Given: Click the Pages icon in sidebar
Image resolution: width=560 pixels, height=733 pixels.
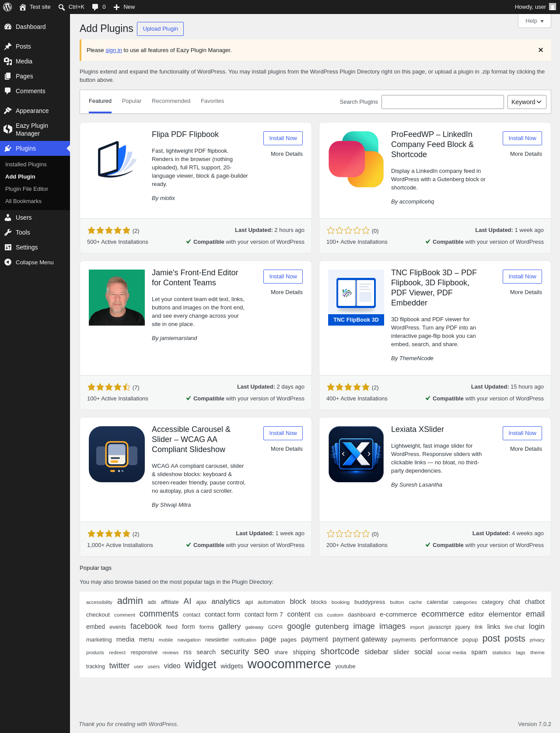Looking at the screenshot, I should [x=8, y=76].
